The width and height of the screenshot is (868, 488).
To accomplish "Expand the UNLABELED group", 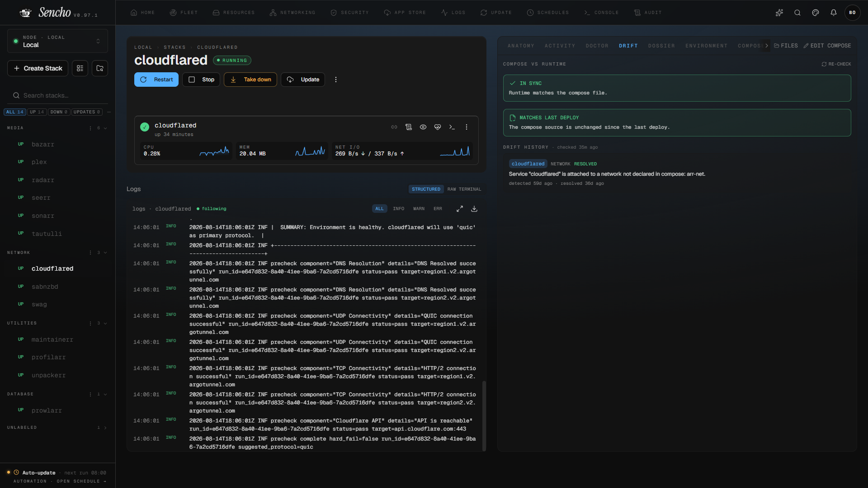I will point(105,427).
